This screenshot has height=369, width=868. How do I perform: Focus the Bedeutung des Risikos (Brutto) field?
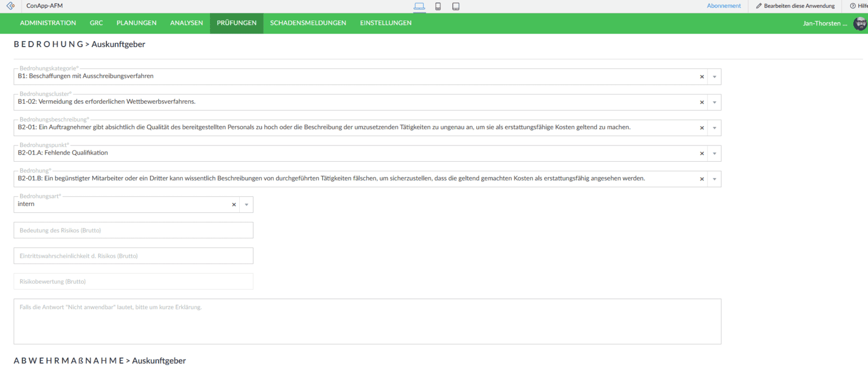coord(133,231)
